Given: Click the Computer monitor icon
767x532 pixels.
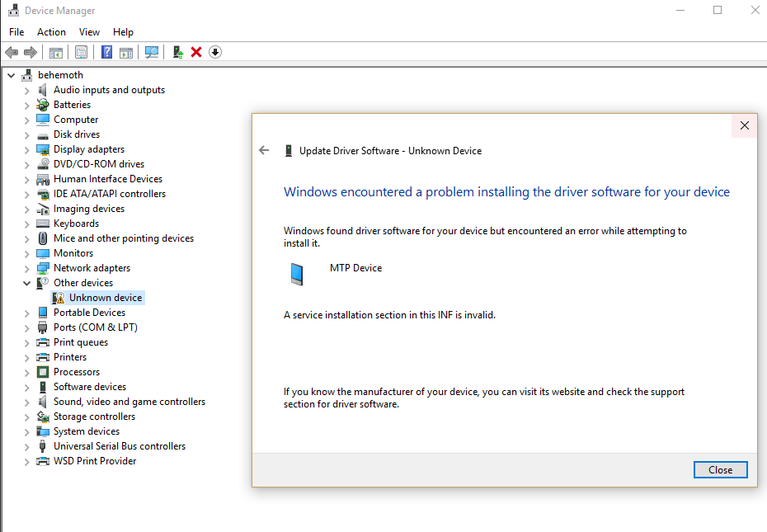Looking at the screenshot, I should 43,120.
